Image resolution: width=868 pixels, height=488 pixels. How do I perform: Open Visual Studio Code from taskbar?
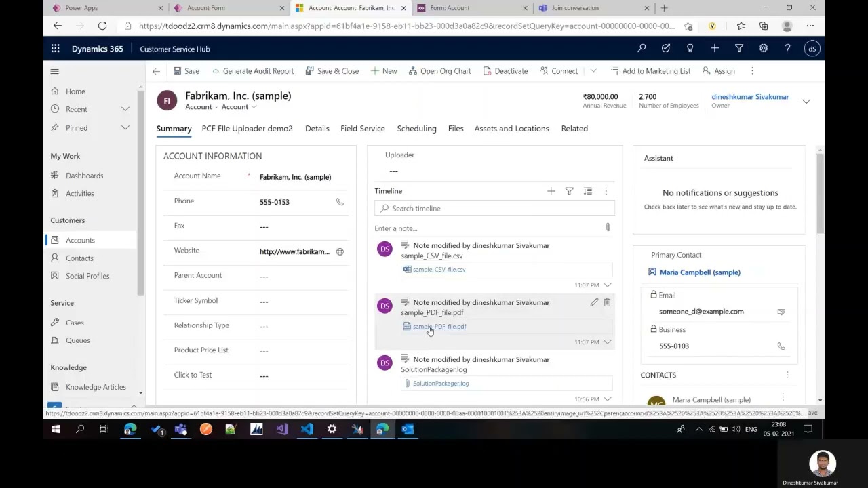point(307,429)
